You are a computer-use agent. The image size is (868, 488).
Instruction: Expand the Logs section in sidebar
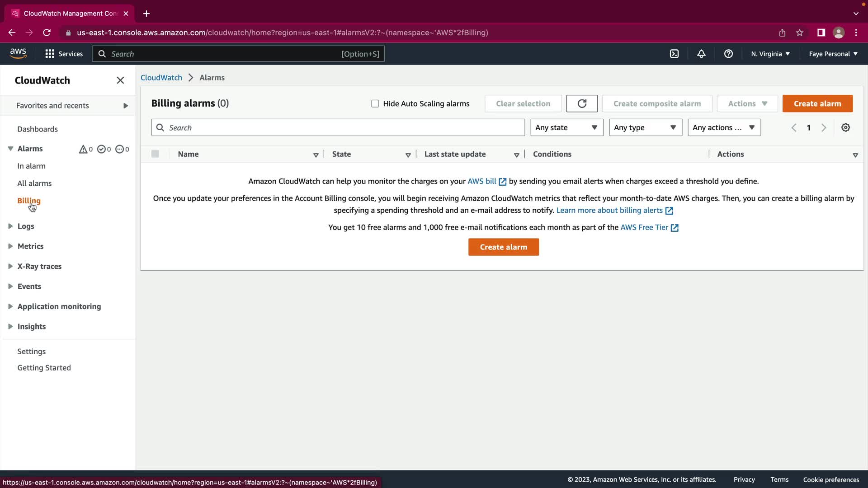click(26, 226)
